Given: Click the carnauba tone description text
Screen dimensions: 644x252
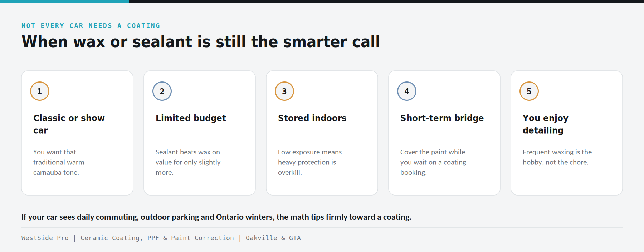Looking at the screenshot, I should pyautogui.click(x=59, y=162).
